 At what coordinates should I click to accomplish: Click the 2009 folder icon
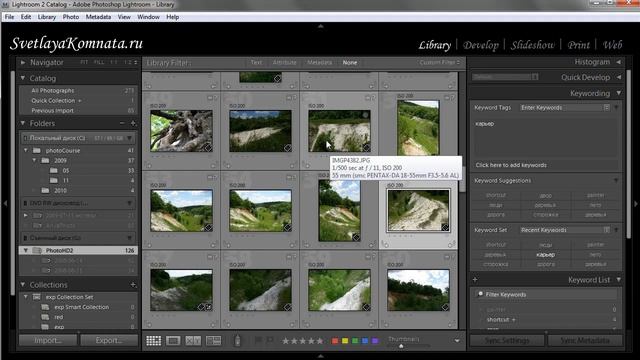[x=45, y=160]
